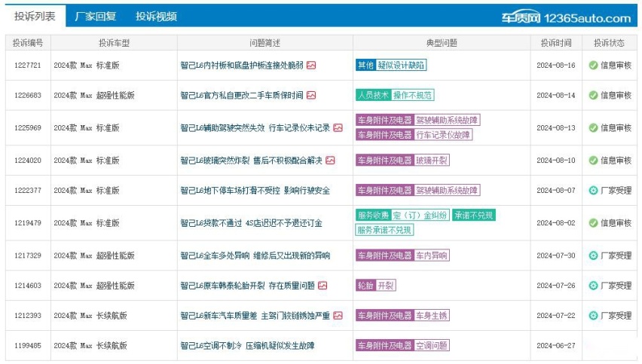Screen dimensions: 642x364
Task: Open complaint about 地下停车场打滑不受控
Action: point(255,191)
